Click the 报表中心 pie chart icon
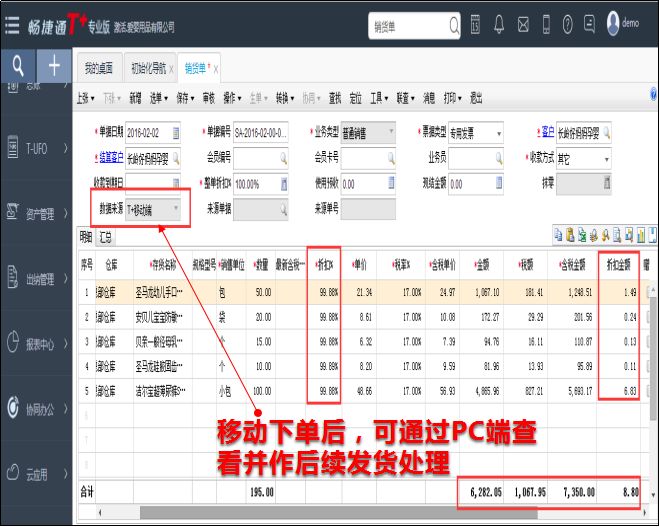 coord(13,342)
